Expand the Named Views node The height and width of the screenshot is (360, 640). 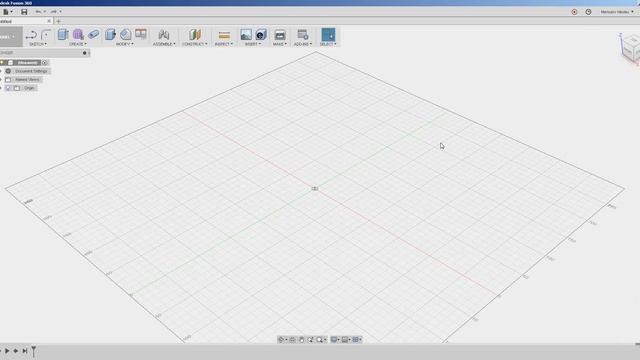coord(1,80)
